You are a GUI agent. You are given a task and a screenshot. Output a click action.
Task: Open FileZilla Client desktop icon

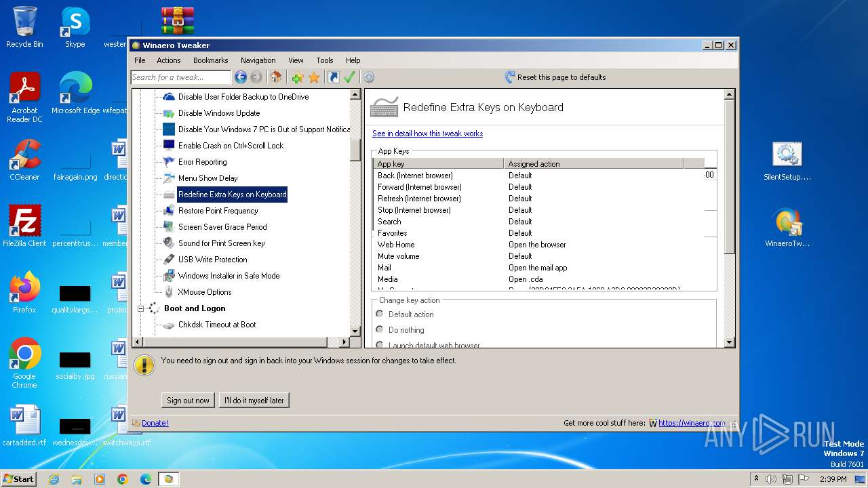coord(24,226)
